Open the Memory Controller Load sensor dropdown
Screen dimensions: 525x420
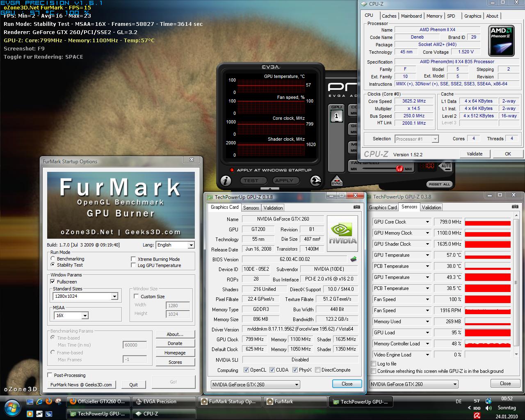click(x=427, y=344)
